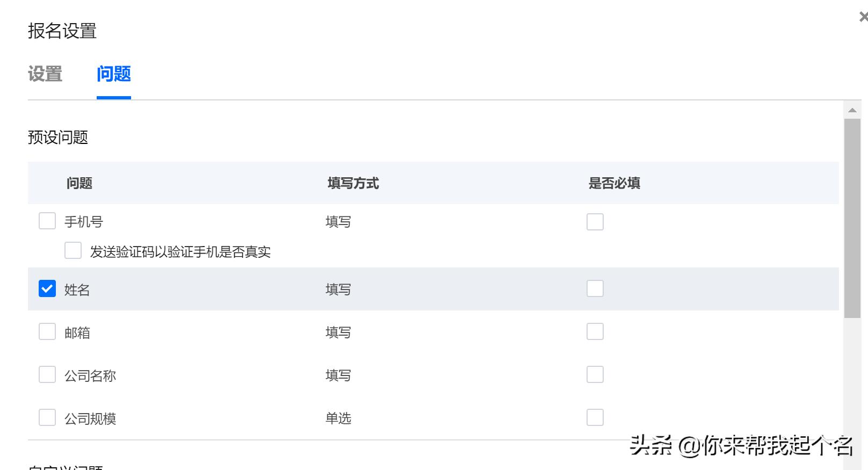Mark 姓名 as a required field

coord(595,289)
